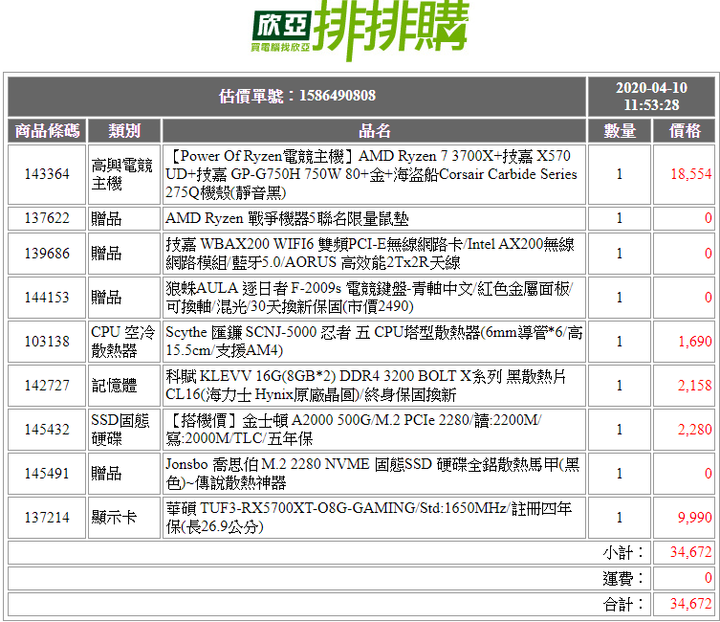Click the 小計 label

[624, 553]
